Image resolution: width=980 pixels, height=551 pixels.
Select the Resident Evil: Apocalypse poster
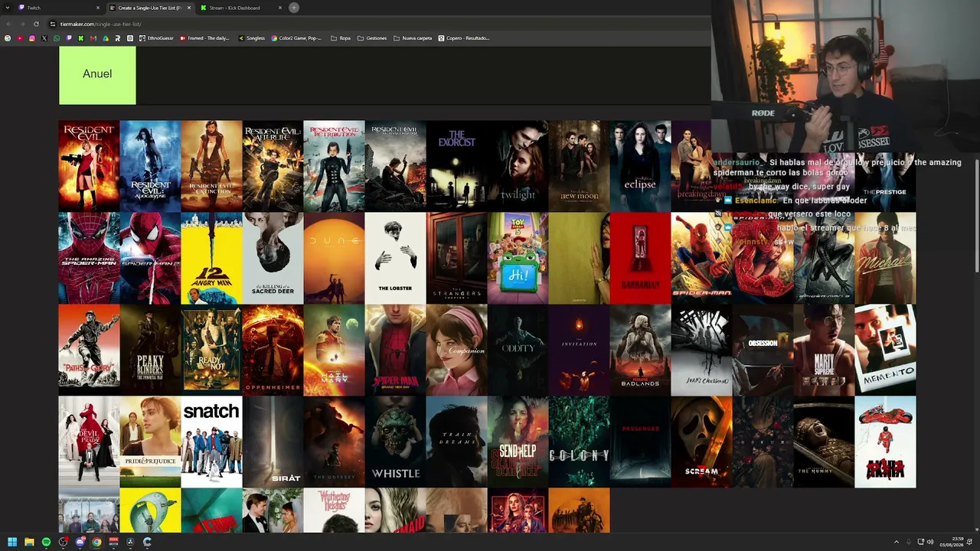(x=150, y=166)
